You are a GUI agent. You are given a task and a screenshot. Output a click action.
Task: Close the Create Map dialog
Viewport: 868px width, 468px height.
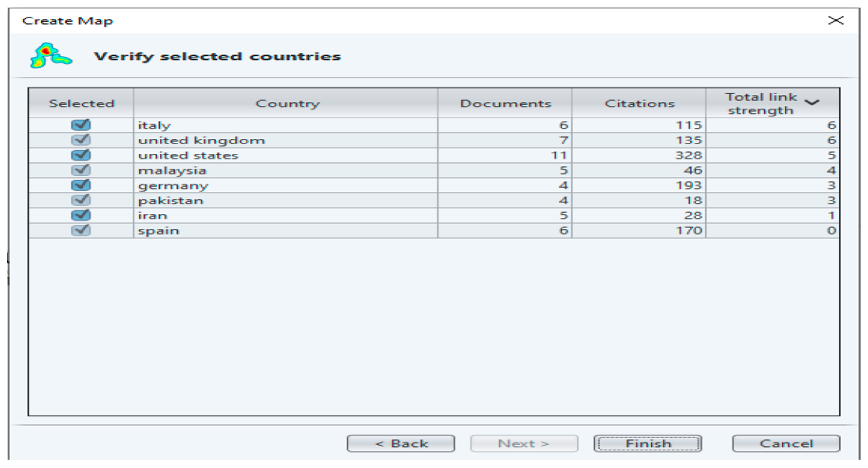[x=836, y=20]
